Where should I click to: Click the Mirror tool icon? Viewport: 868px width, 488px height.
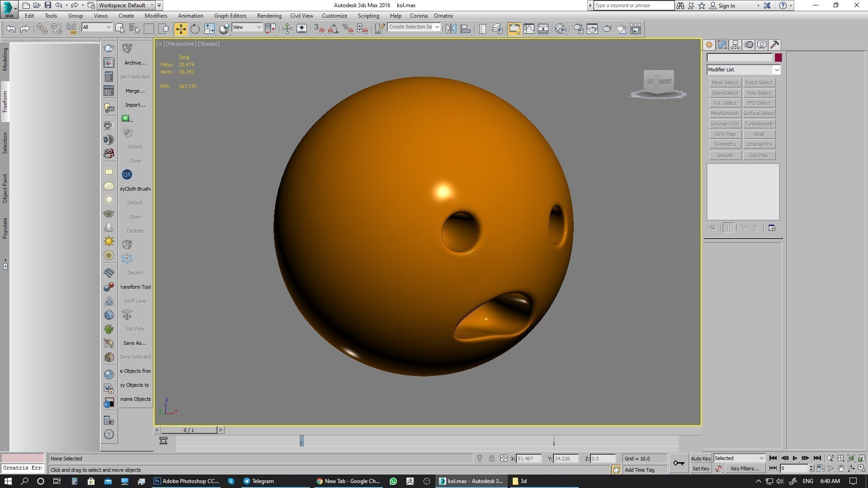451,29
